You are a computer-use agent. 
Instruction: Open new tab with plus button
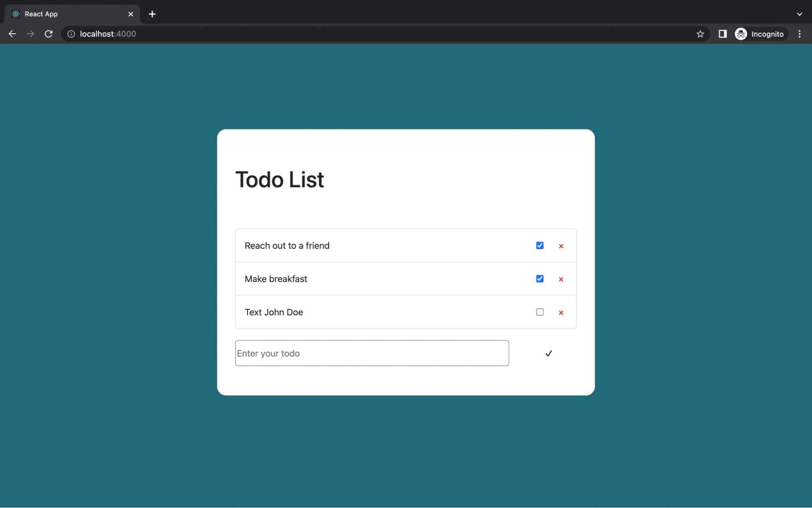click(151, 13)
